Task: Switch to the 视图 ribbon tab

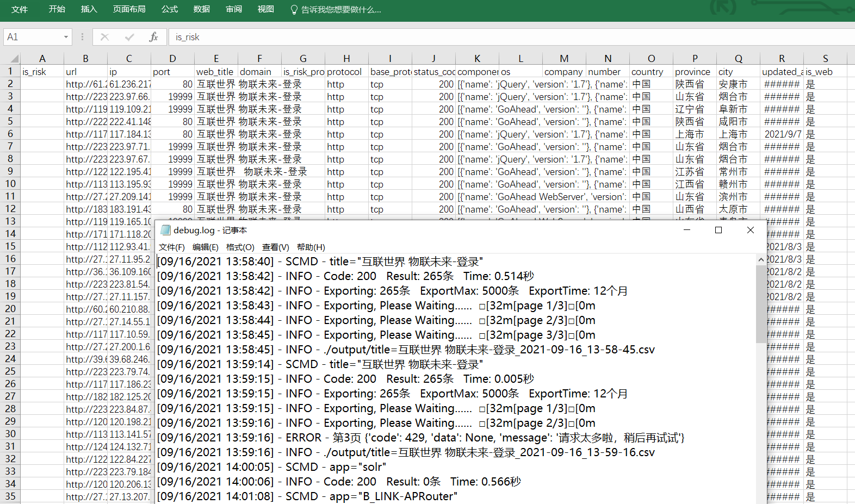Action: [x=266, y=9]
